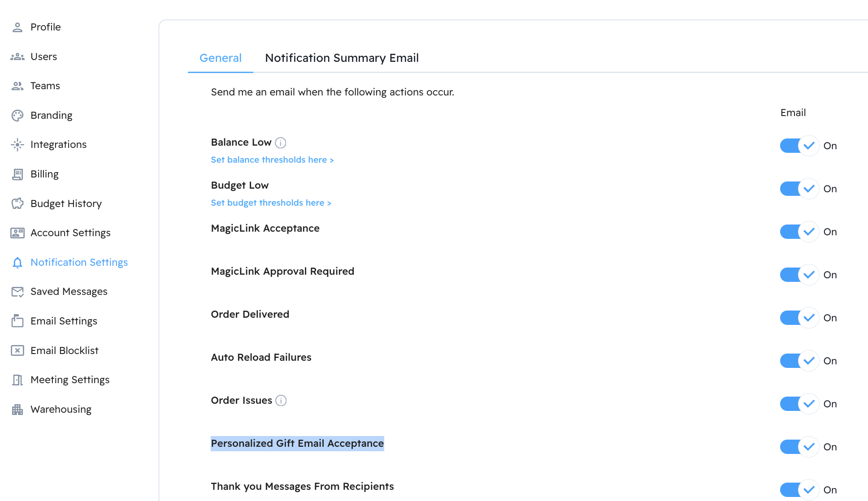This screenshot has height=501, width=868.
Task: Show info tooltip next to Balance Low
Action: (x=280, y=143)
